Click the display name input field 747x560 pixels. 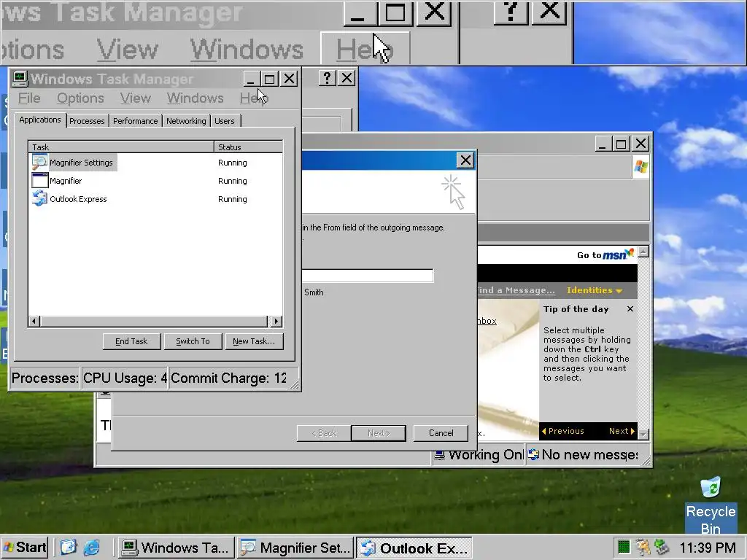tap(368, 276)
